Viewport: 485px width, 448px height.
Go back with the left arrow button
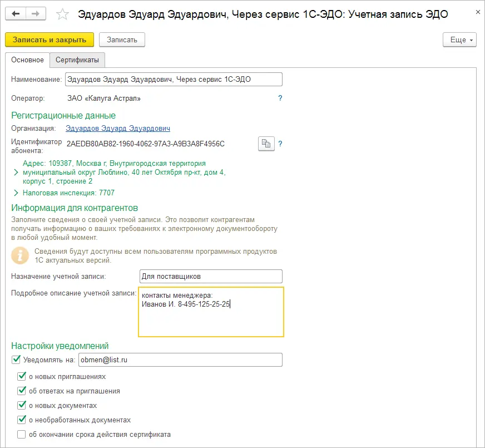click(x=16, y=13)
